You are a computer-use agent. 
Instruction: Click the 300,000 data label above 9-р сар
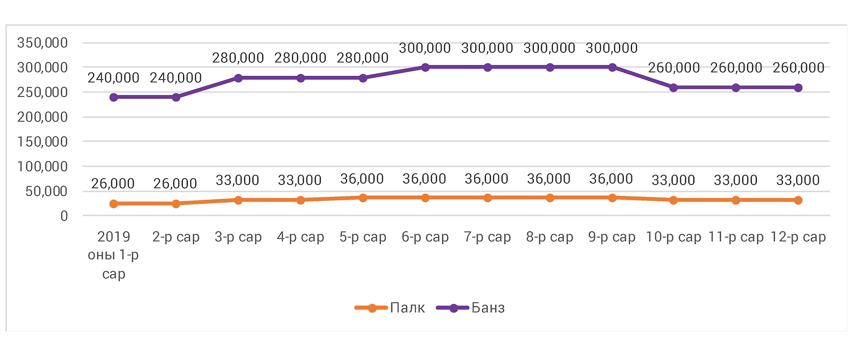click(612, 48)
